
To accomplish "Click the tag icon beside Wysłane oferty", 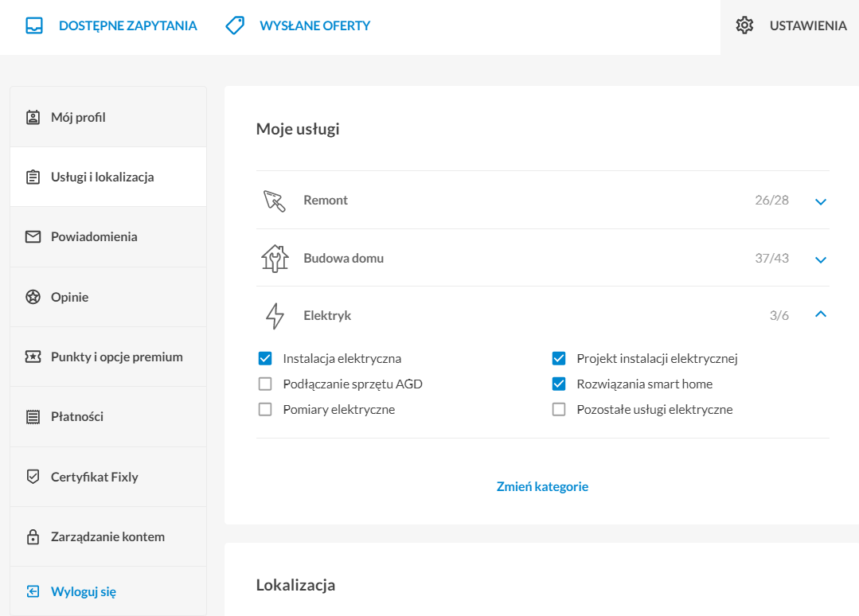I will [x=235, y=25].
